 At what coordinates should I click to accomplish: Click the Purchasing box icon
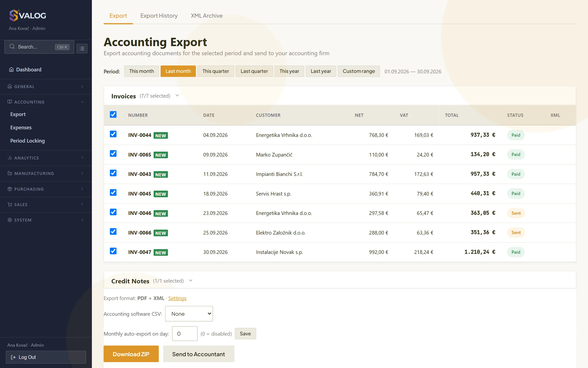[x=10, y=189]
